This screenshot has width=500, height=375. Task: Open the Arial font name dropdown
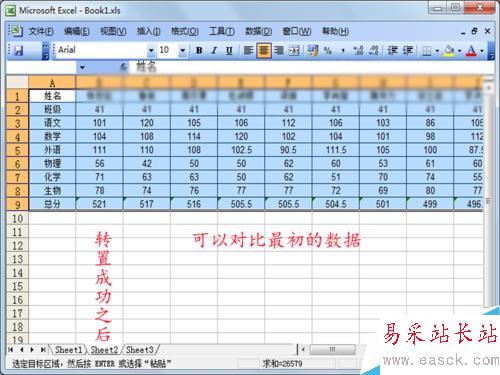(151, 51)
